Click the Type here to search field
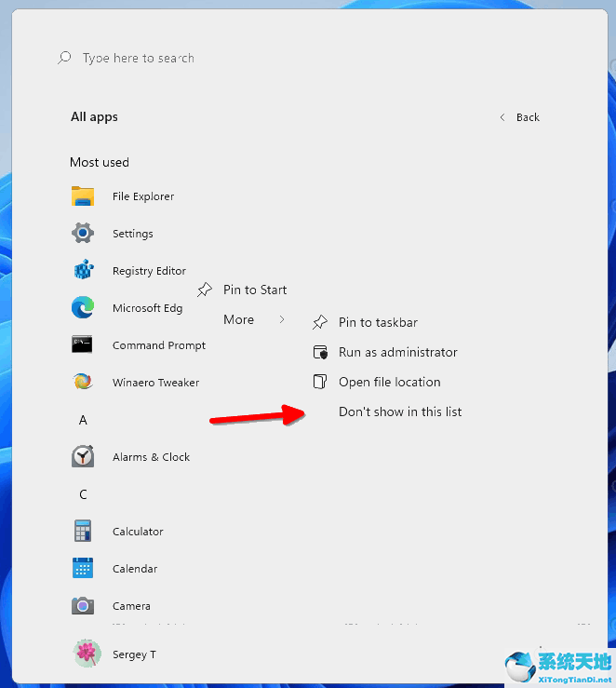 [139, 58]
